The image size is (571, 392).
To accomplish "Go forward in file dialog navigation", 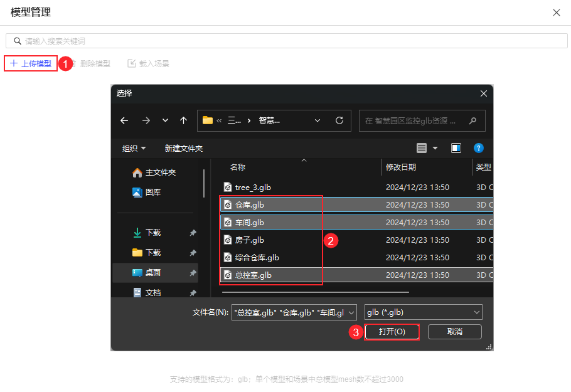I will click(x=146, y=120).
